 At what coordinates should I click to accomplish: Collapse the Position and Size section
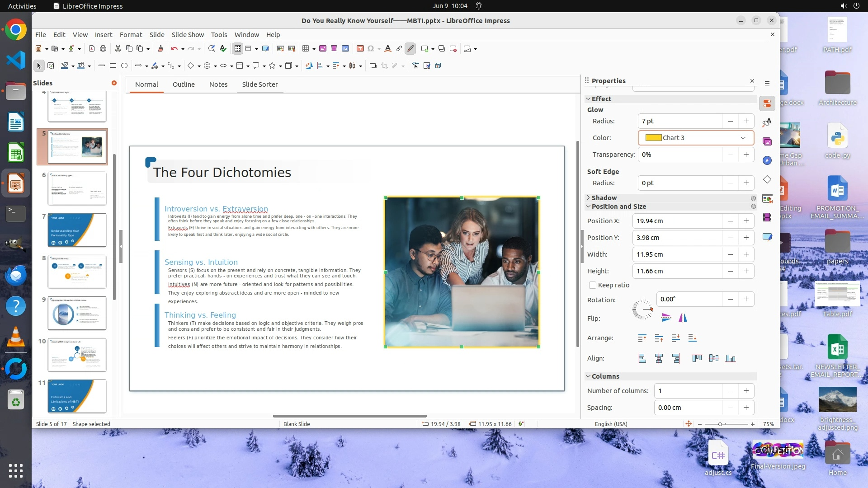tap(588, 206)
